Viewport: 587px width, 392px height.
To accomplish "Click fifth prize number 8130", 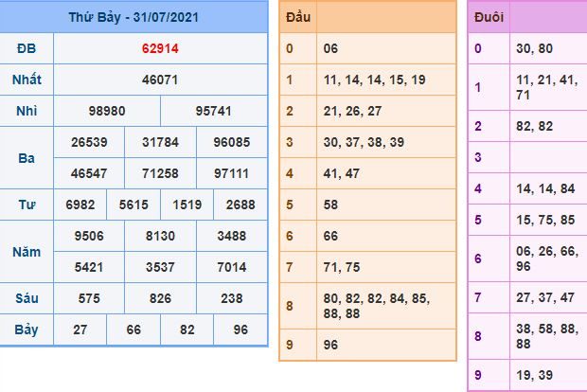I will (160, 236).
